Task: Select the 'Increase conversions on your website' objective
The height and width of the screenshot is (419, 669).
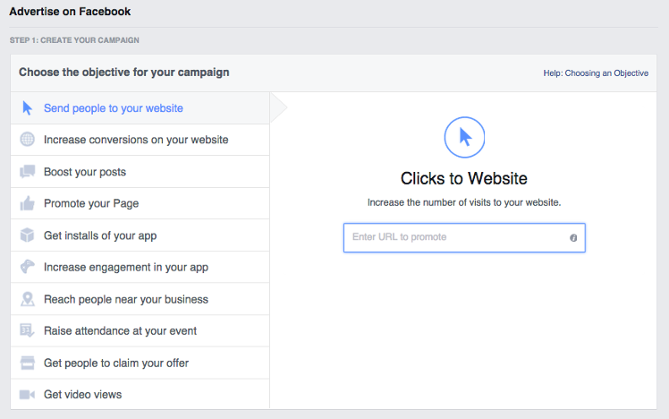Action: tap(140, 140)
